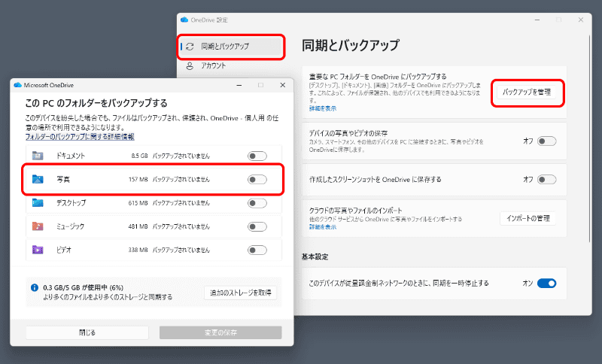Click the Documents folder icon in backup list
The height and width of the screenshot is (364, 602).
click(x=38, y=156)
